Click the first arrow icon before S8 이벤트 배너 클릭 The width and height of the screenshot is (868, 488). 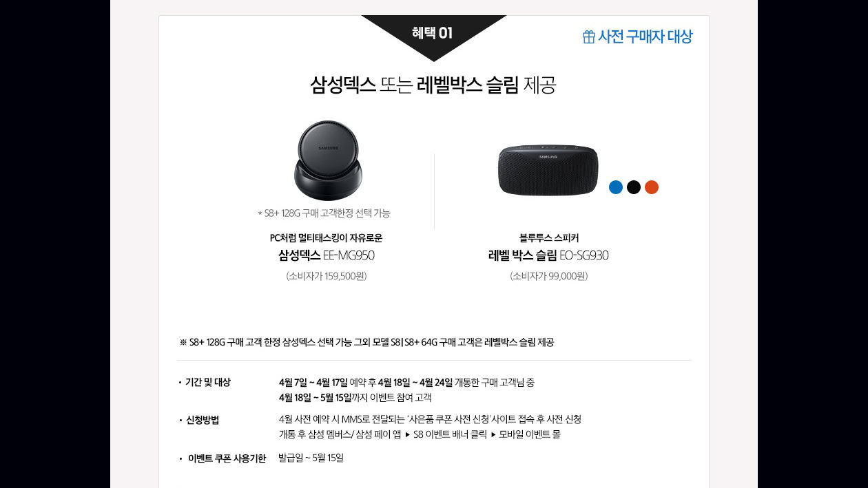(408, 435)
